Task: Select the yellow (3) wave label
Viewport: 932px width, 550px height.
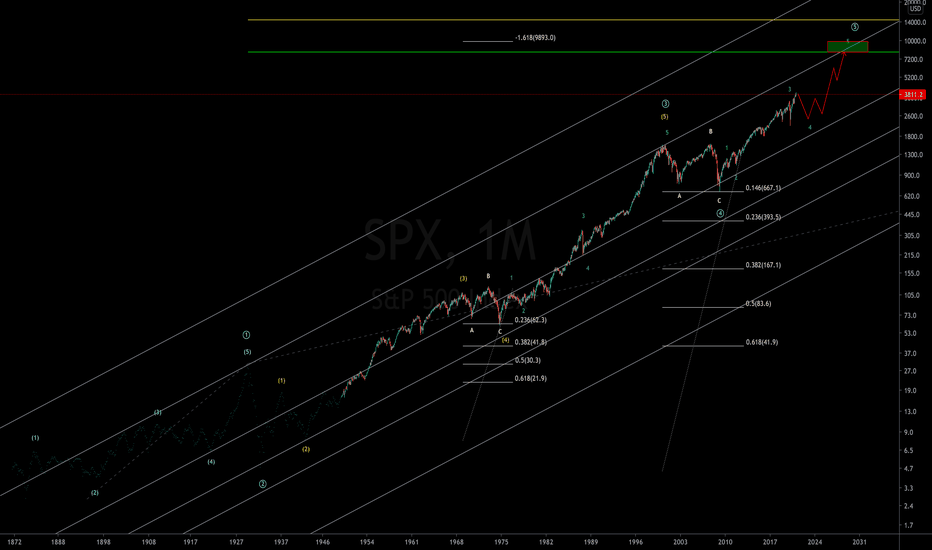Action: (463, 278)
